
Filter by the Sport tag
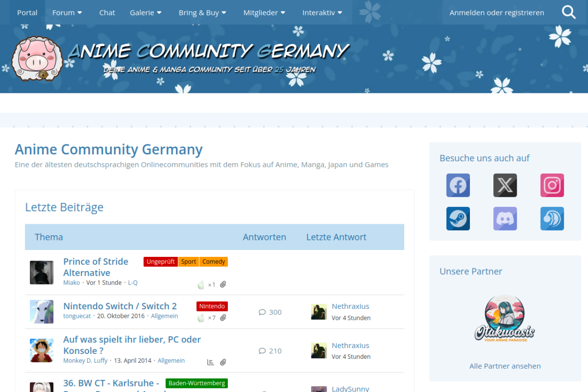click(188, 261)
